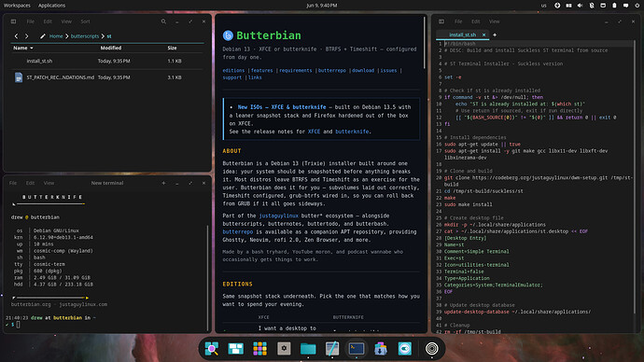Open the Workspaces button in top panel
Screen dimensions: 644x362
point(17,6)
